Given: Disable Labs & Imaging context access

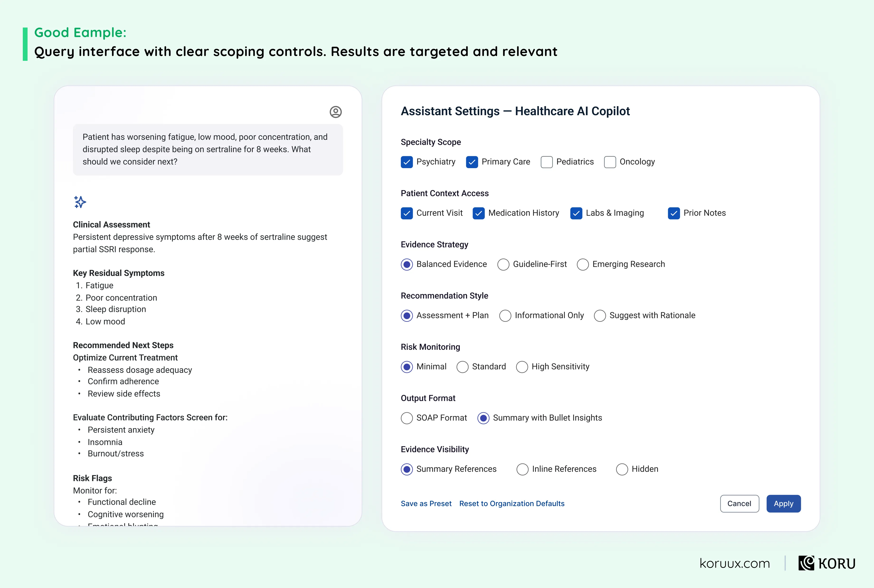Looking at the screenshot, I should (x=576, y=213).
